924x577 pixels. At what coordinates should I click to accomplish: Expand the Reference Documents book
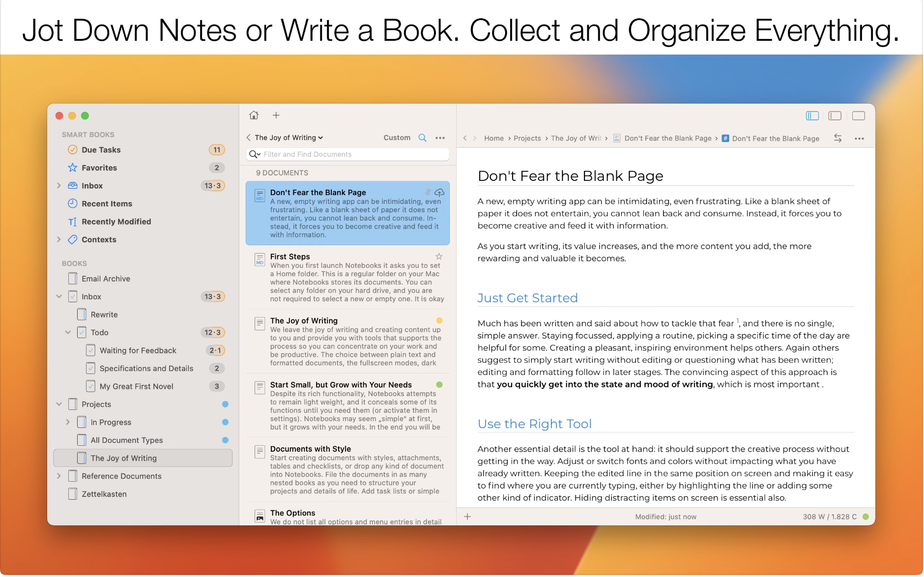coord(59,476)
